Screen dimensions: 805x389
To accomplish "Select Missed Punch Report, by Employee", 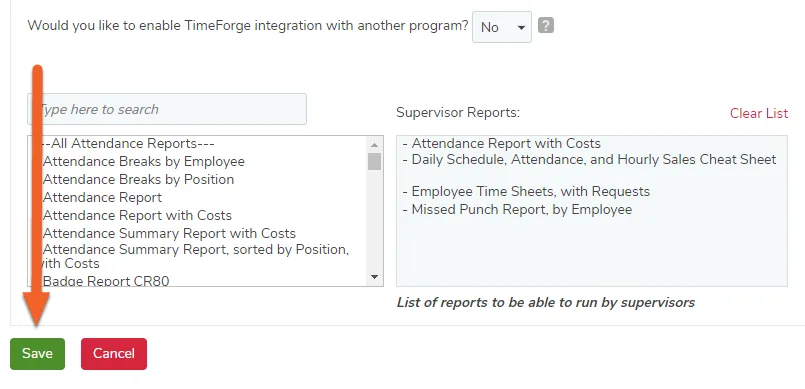I will tap(518, 209).
